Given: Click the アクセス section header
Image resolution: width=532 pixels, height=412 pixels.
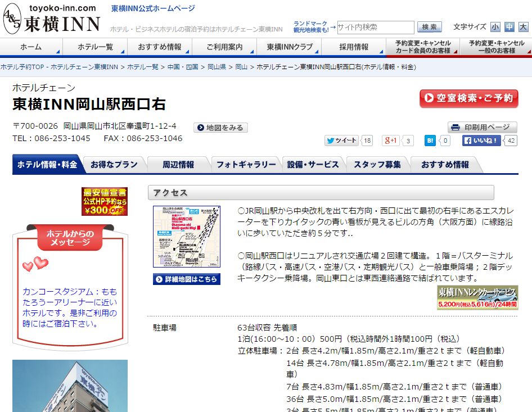Looking at the screenshot, I should click(x=321, y=193).
